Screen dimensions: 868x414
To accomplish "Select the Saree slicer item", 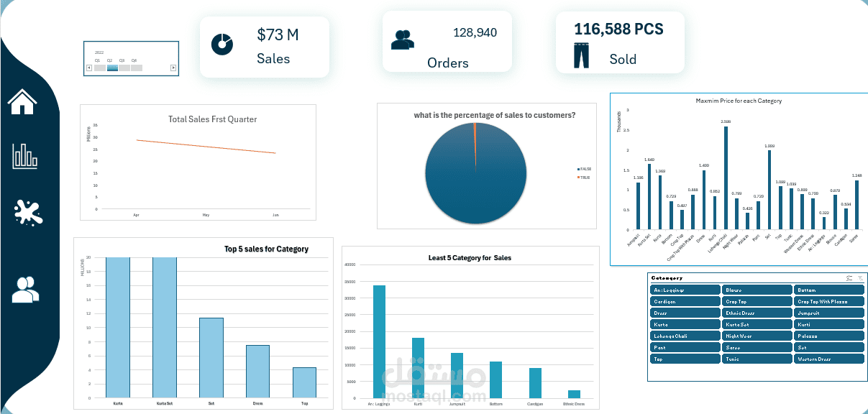I will 757,347.
